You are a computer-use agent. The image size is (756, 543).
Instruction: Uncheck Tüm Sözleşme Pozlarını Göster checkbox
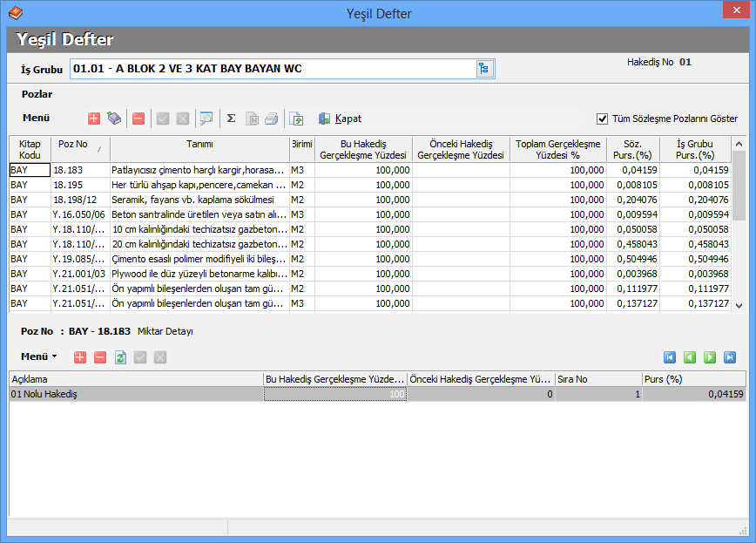602,119
